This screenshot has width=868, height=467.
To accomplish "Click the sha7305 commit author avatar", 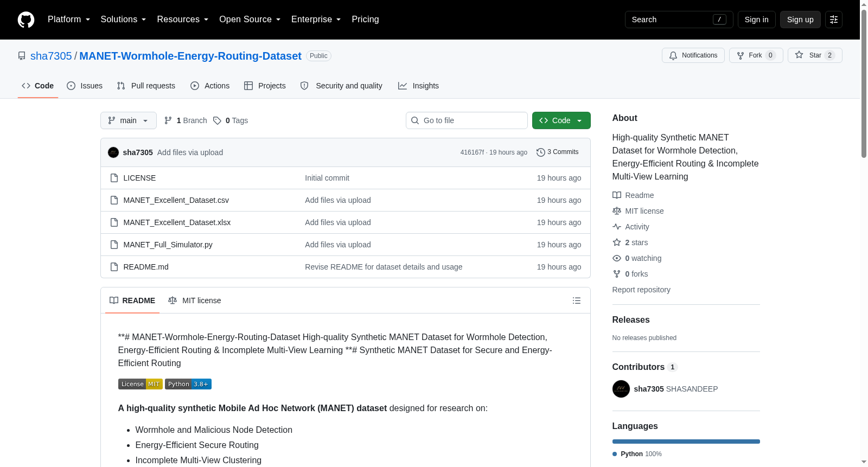I will point(113,152).
